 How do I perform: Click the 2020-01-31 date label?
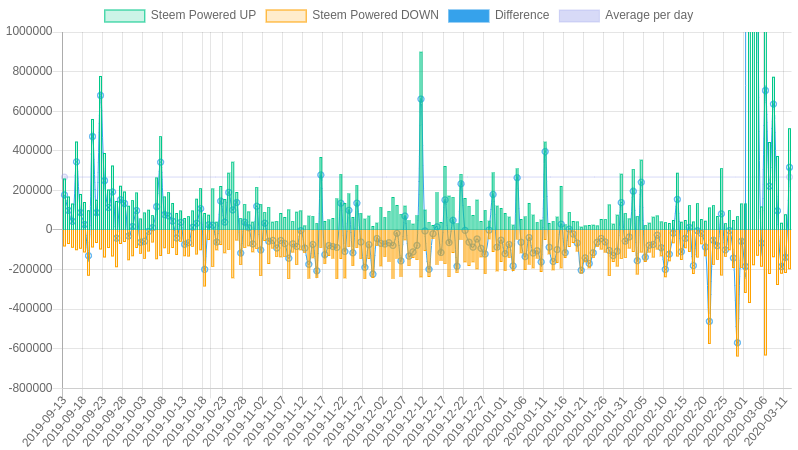(x=605, y=419)
